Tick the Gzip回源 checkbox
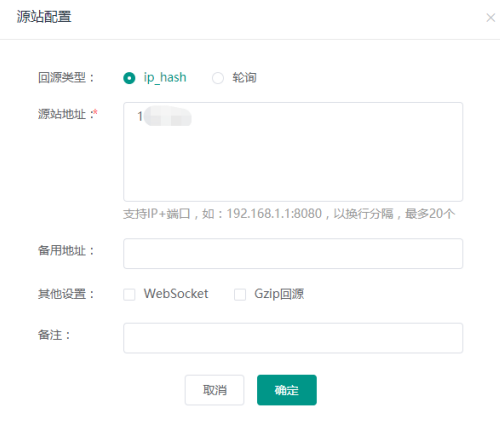The height and width of the screenshot is (424, 500). point(240,295)
